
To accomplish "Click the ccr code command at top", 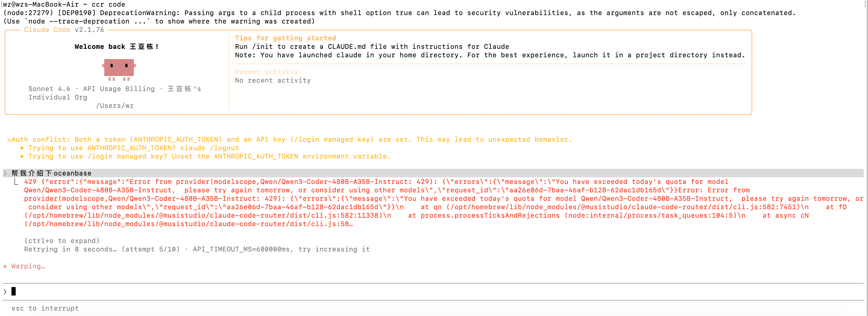I will (x=108, y=5).
